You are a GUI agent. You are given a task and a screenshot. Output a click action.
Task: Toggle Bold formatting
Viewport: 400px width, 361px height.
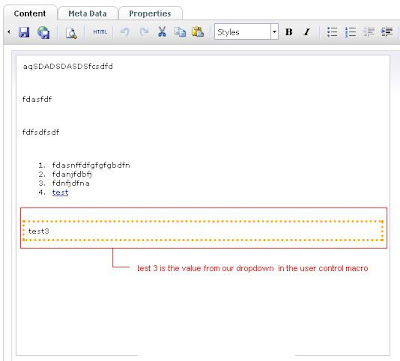(289, 32)
